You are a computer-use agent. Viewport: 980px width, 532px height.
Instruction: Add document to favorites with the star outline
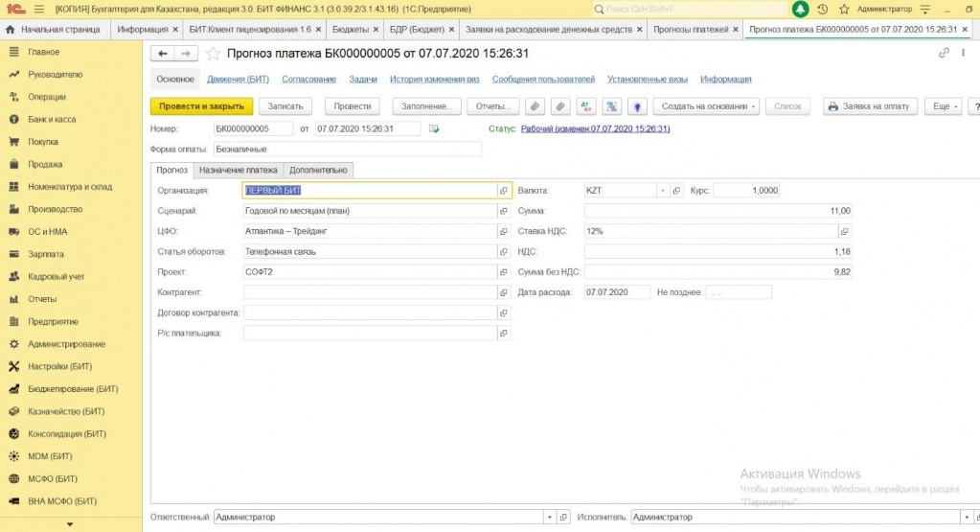213,54
